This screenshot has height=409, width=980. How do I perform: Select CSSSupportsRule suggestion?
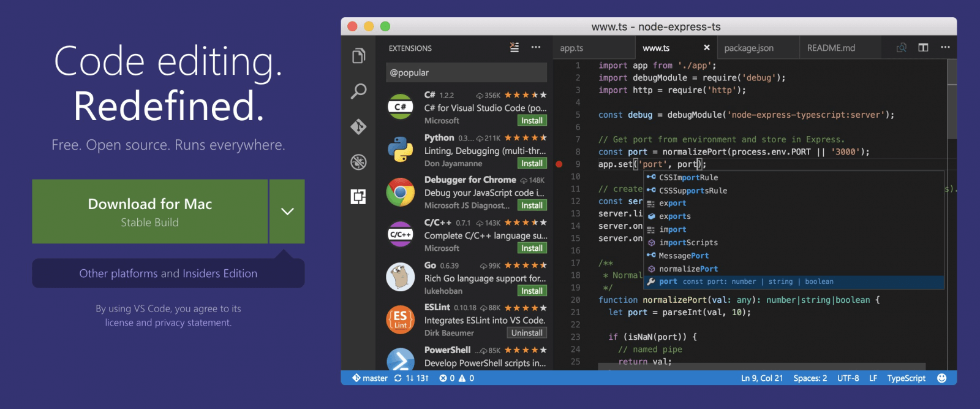click(794, 191)
